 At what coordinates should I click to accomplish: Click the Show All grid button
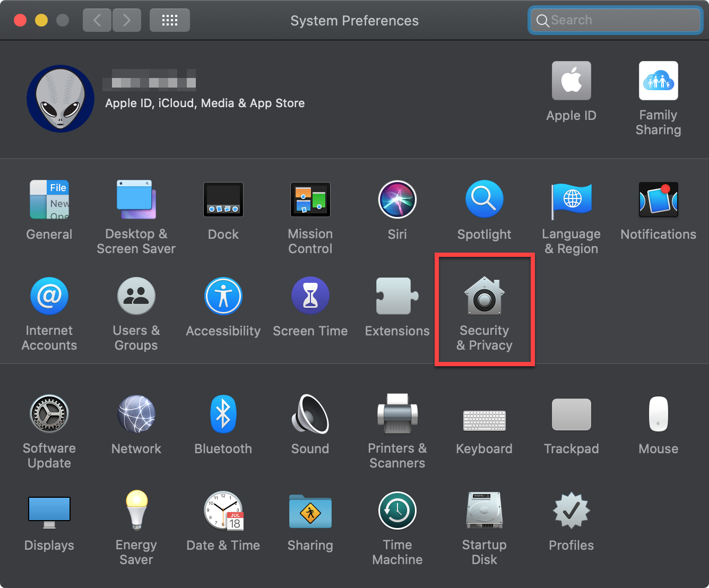tap(169, 21)
